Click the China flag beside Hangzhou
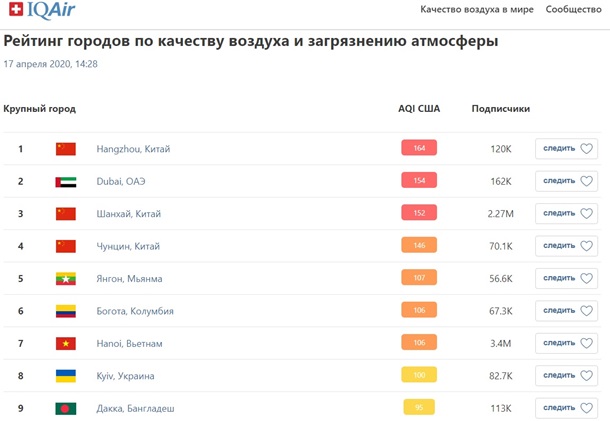The image size is (610, 421). pyautogui.click(x=66, y=149)
